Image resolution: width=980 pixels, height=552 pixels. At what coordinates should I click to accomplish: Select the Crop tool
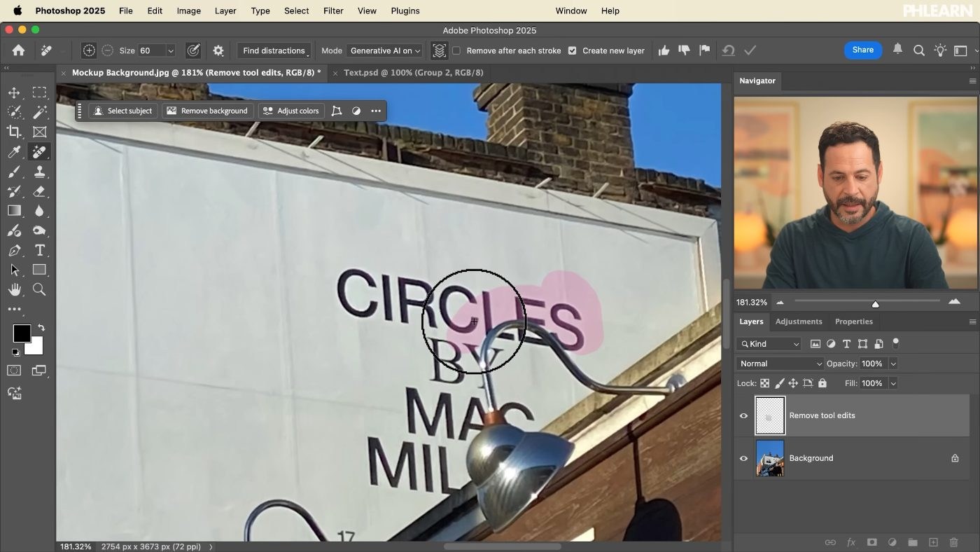point(14,132)
